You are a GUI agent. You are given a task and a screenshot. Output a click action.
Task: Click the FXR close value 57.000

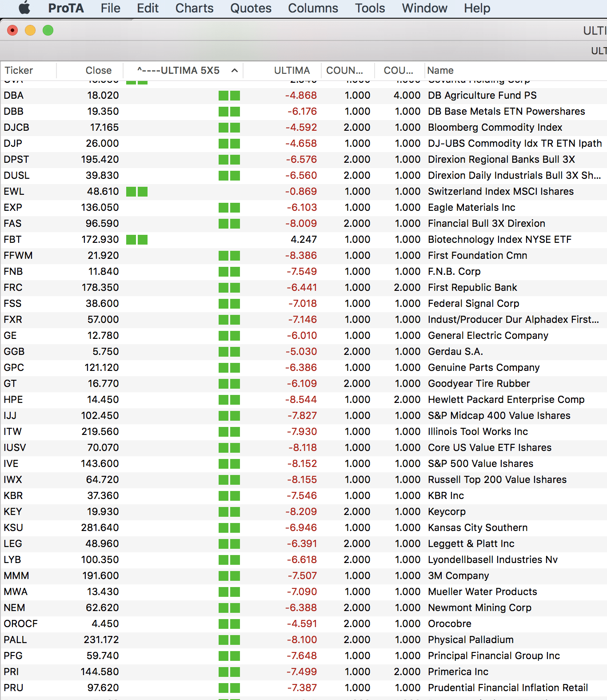(x=103, y=320)
